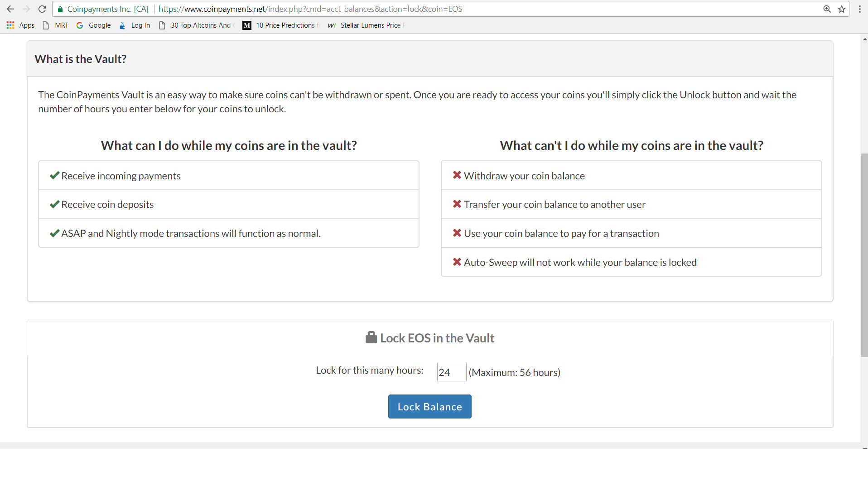Click the checkmark next to Receive coin deposits
This screenshot has width=868, height=481.
point(54,204)
